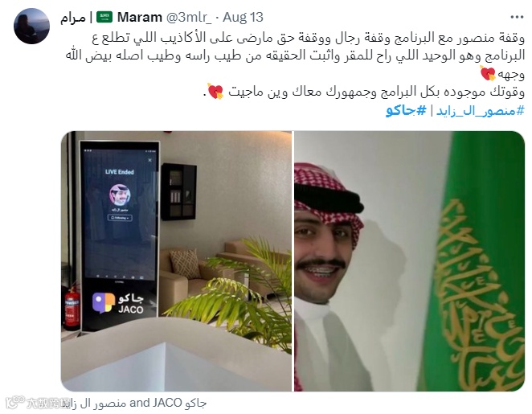Click the first line of tweet text
The image size is (532, 414).
click(x=309, y=38)
